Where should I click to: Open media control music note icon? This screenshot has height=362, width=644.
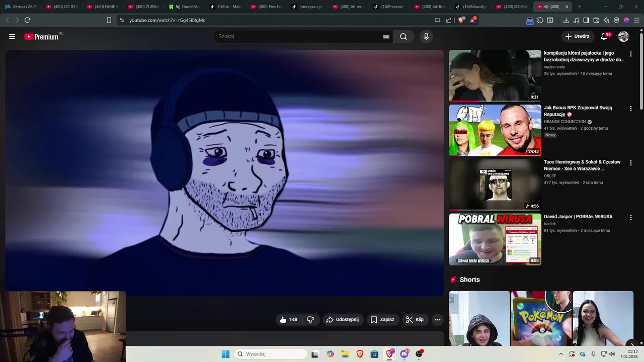click(x=576, y=20)
